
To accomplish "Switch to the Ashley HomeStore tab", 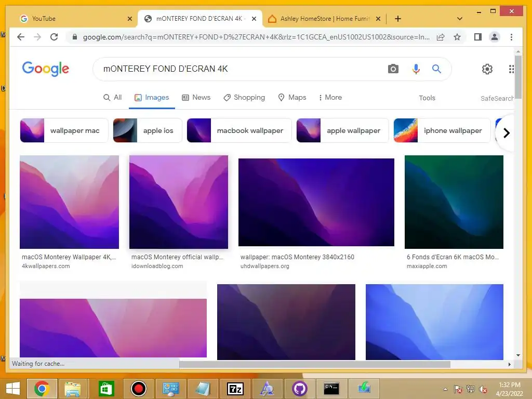I will (x=324, y=19).
